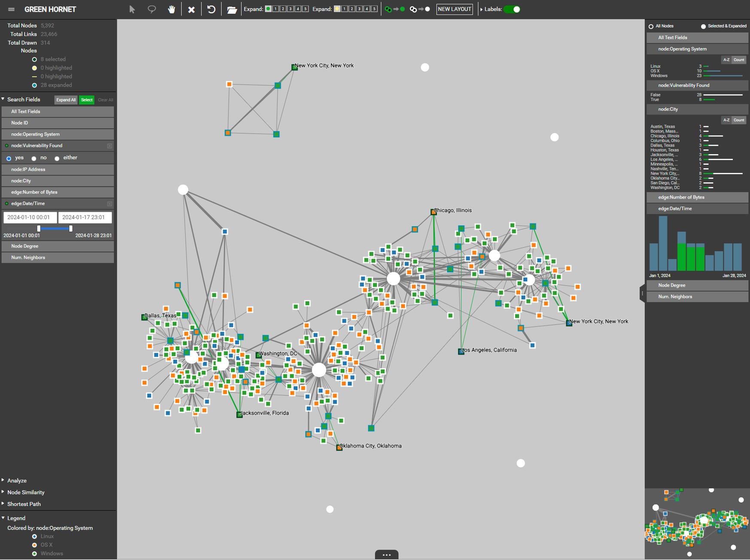The image size is (750, 560).
Task: Choose the 'All Nodes' radio option
Action: click(651, 27)
